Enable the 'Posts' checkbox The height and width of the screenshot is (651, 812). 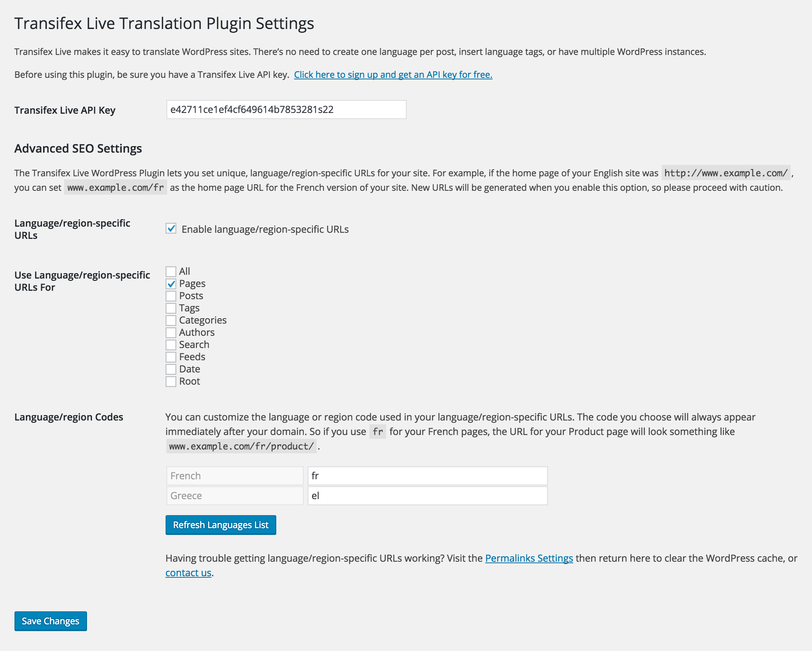pyautogui.click(x=171, y=296)
